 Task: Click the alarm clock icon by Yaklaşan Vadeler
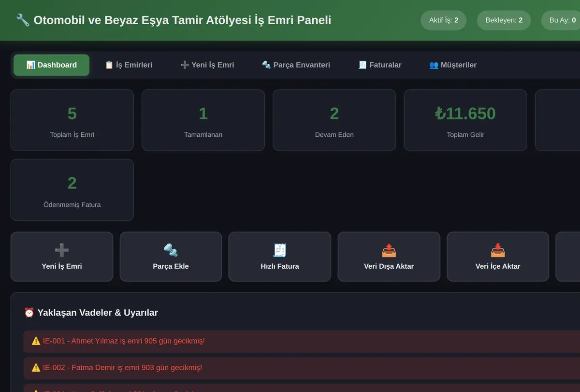(x=29, y=313)
